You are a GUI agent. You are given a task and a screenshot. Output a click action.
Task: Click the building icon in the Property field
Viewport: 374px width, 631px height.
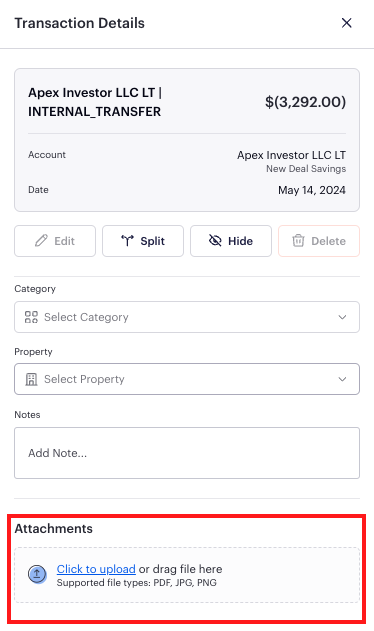[31, 379]
